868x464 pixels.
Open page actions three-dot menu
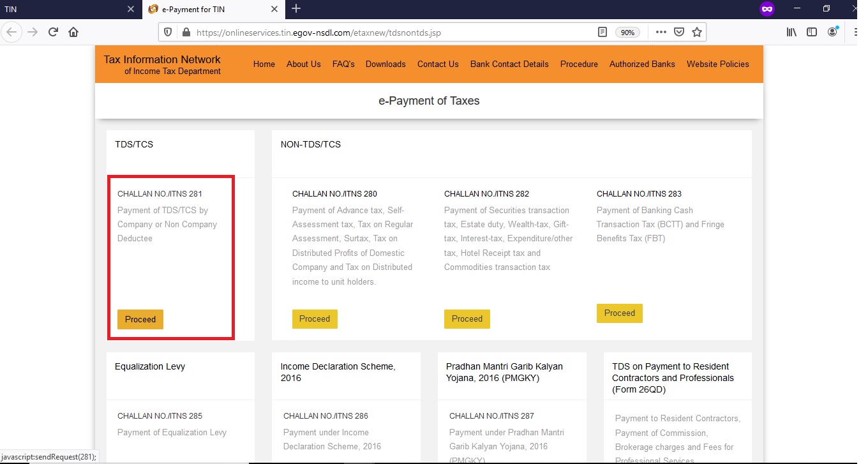tap(661, 32)
